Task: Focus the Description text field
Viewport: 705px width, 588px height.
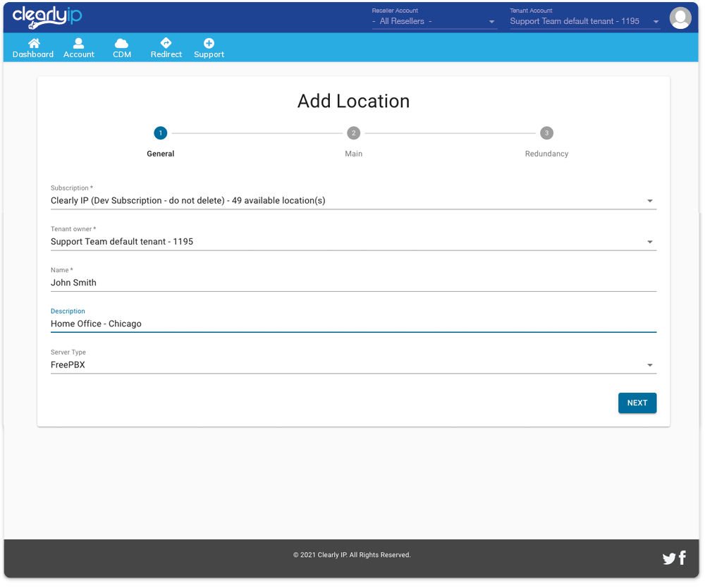Action: [352, 324]
